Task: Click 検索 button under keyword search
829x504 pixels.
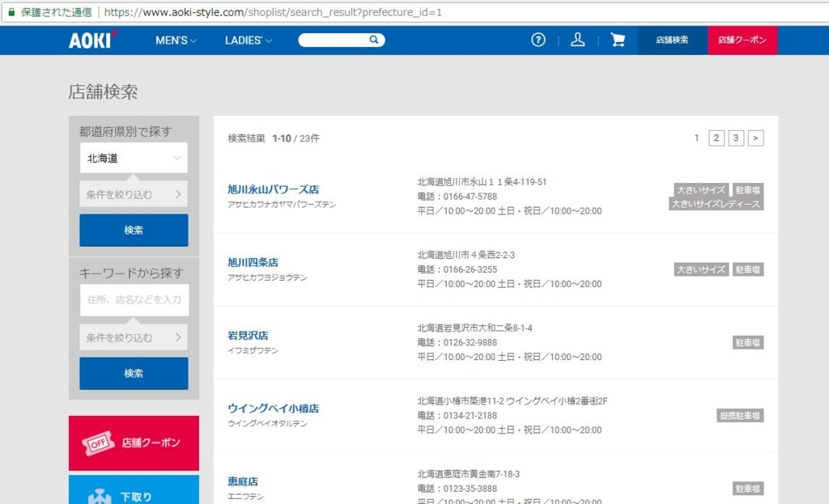Action: (x=134, y=373)
